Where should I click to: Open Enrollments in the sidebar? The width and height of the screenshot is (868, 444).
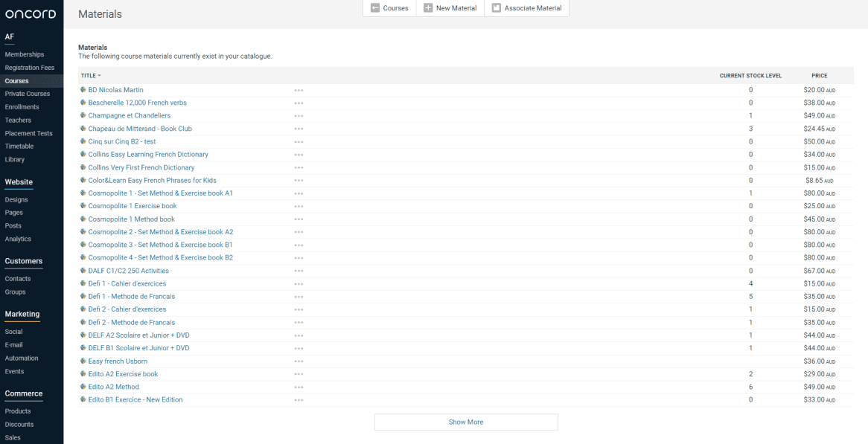(x=22, y=107)
